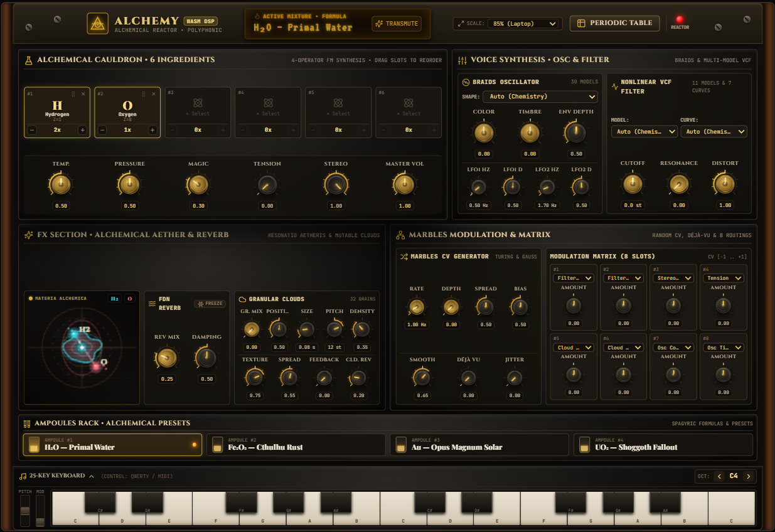Click the Granular Clouds cloud icon
This screenshot has height=532, width=775.
click(x=242, y=299)
